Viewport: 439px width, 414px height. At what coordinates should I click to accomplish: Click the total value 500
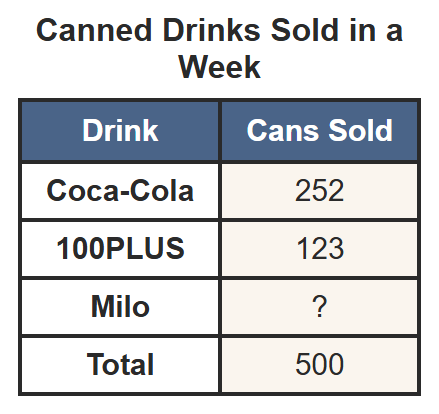(319, 364)
